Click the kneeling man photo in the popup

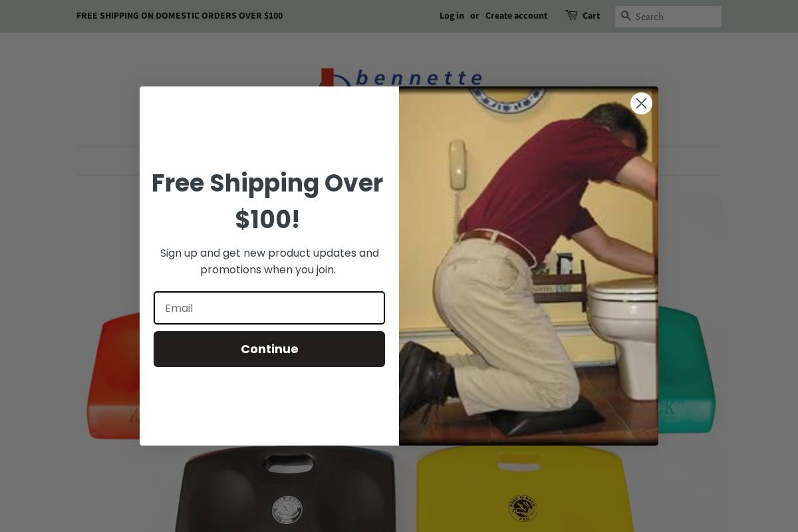point(529,266)
